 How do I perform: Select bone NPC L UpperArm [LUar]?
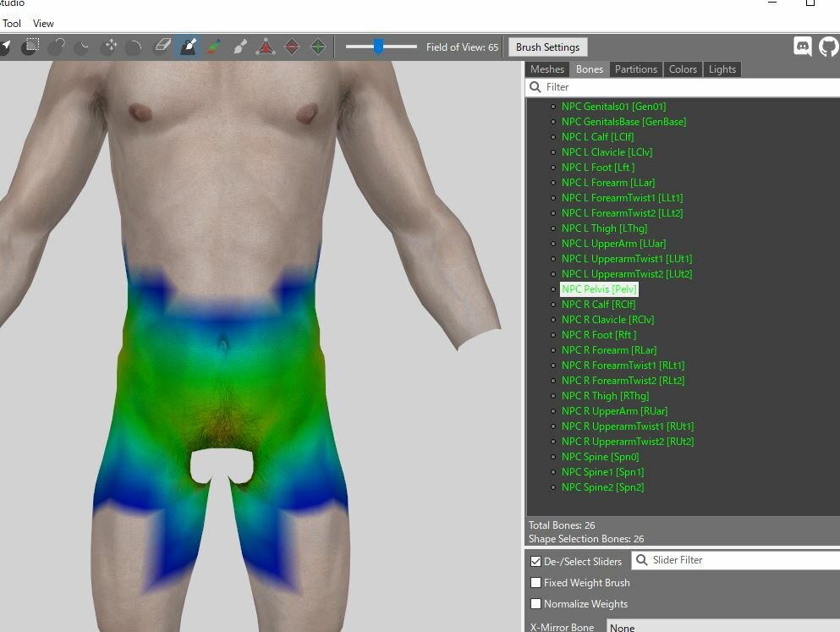pos(613,244)
